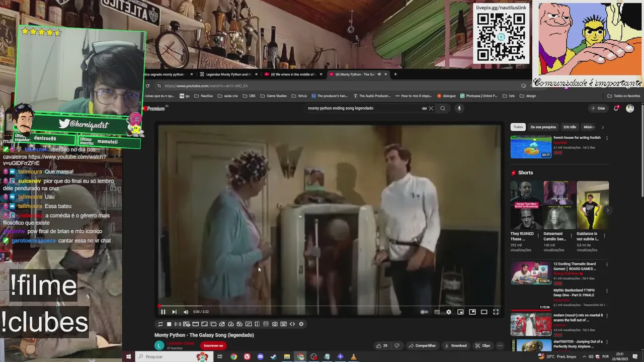Click the screenshot camera icon below video
The width and height of the screenshot is (644, 362).
(x=275, y=324)
